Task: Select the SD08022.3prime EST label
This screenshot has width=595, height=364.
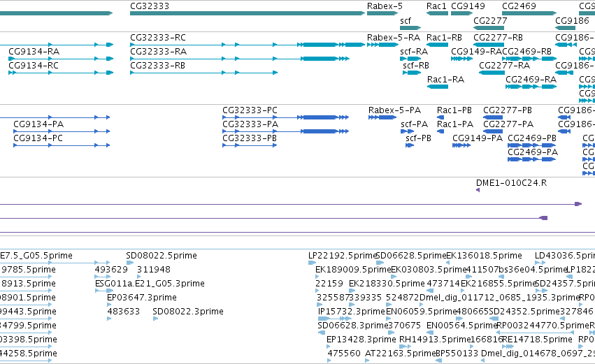Action: [x=188, y=312]
